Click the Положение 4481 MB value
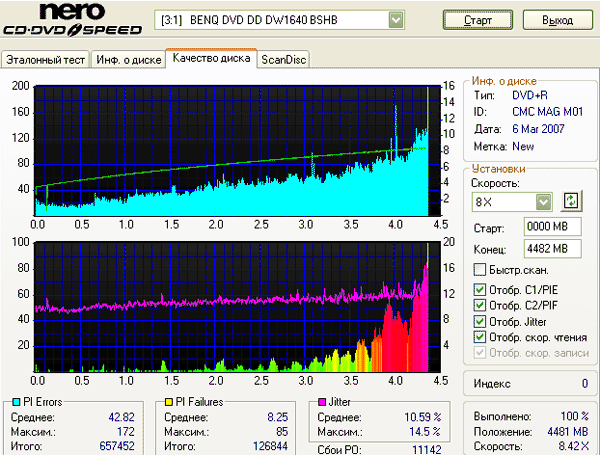 [x=567, y=432]
